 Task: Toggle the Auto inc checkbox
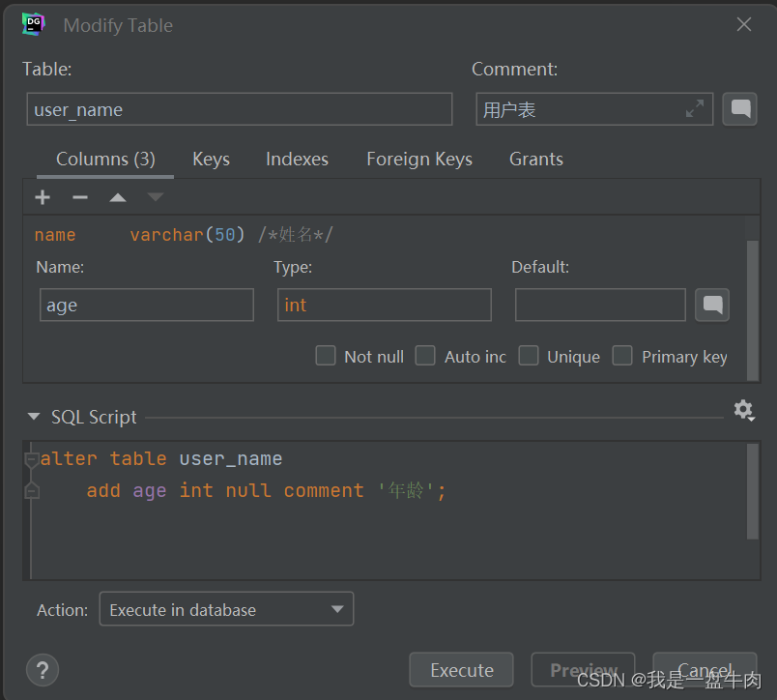tap(425, 356)
